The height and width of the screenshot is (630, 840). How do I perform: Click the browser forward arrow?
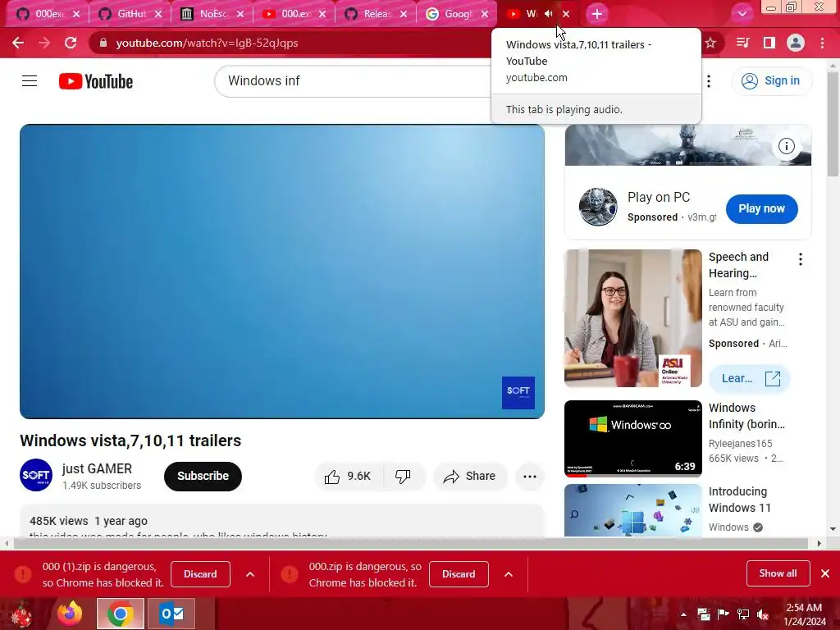44,43
